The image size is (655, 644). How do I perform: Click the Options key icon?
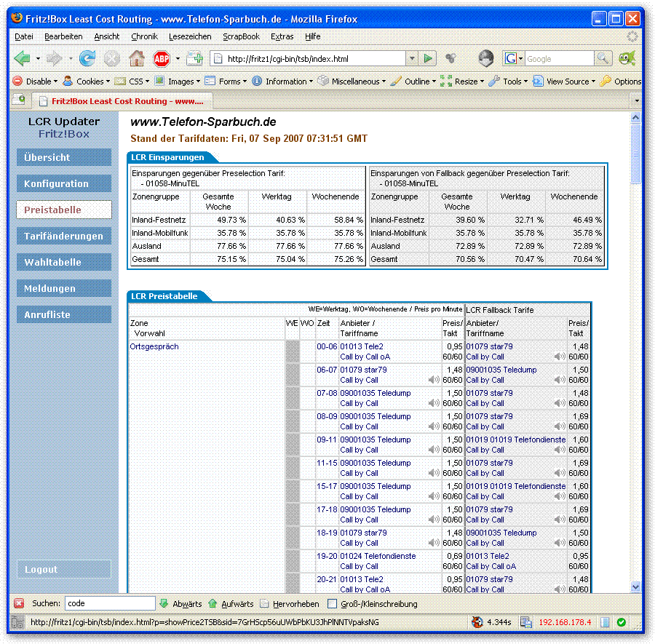pos(606,81)
